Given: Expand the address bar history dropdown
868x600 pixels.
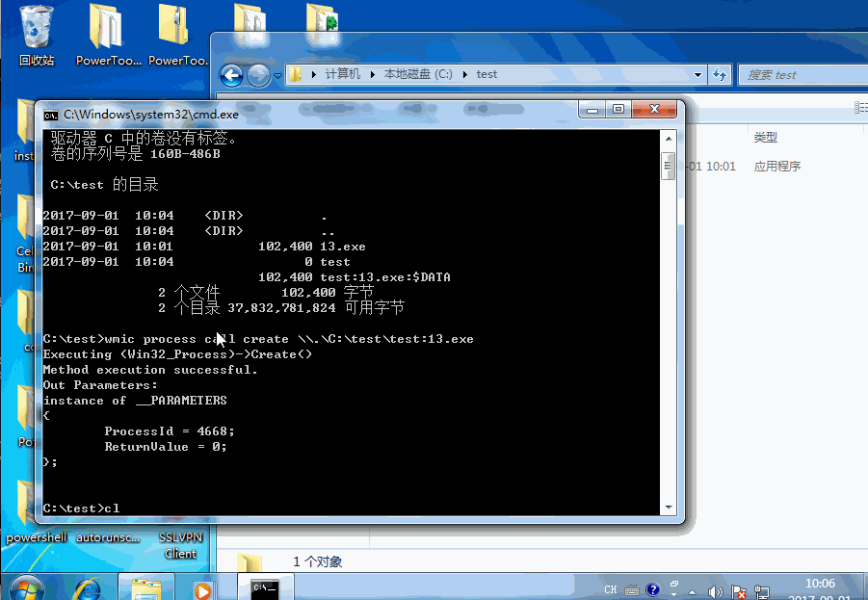Looking at the screenshot, I should coord(697,74).
